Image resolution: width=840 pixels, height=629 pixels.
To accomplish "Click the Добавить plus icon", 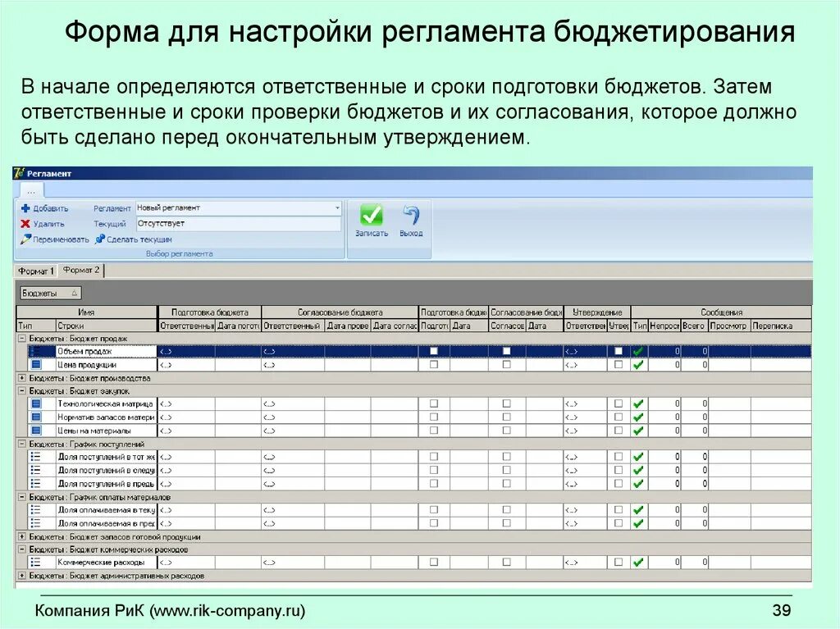I will click(25, 208).
